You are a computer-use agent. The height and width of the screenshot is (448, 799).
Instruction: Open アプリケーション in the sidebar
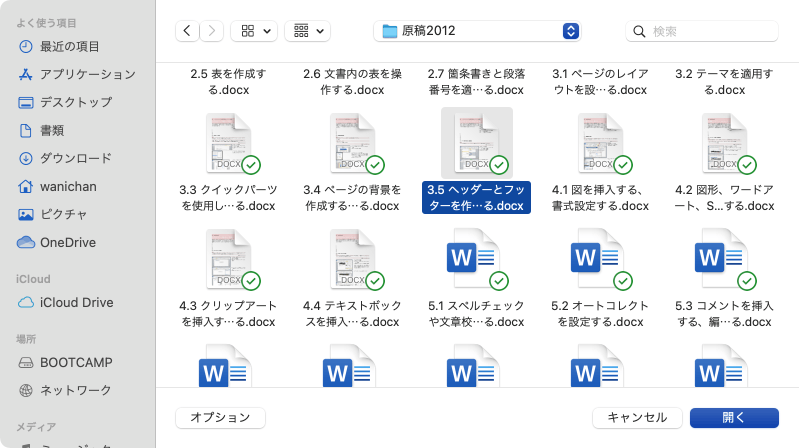pyautogui.click(x=76, y=74)
